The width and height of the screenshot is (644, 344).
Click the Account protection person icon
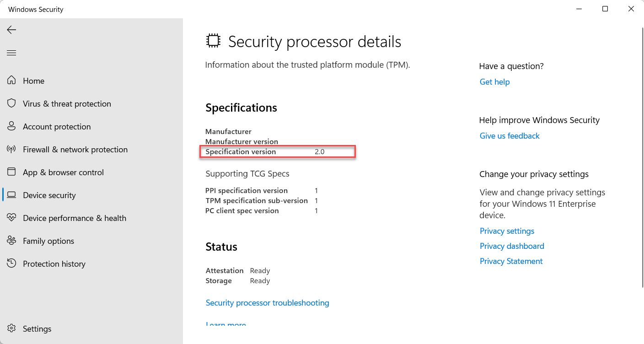[11, 126]
